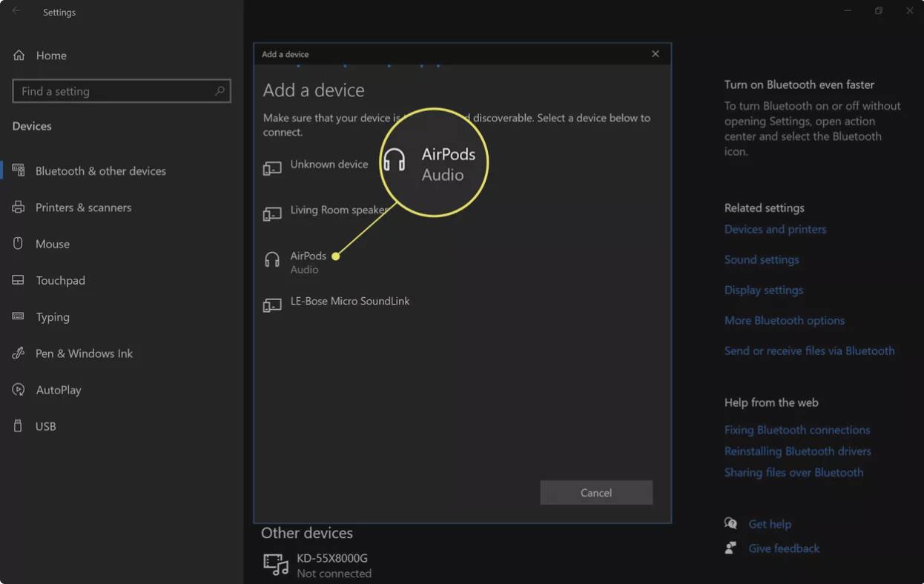
Task: Close the Add a device dialog
Action: (655, 54)
